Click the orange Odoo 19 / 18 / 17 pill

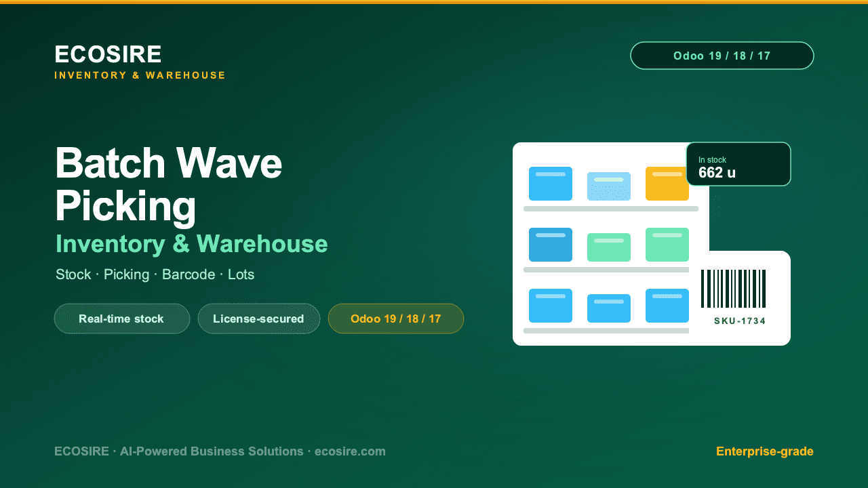coord(396,319)
